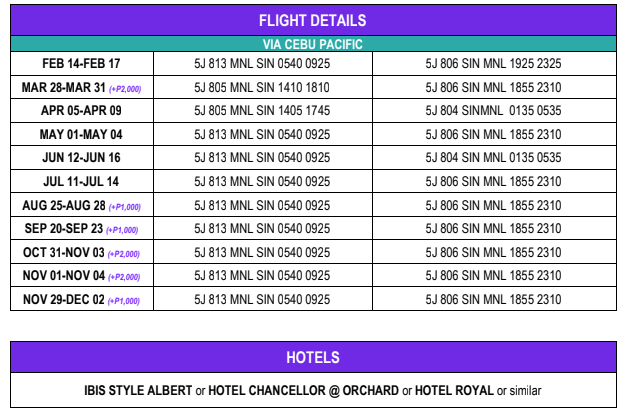Viewport: 625px width, 420px height.
Task: Click outbound flight 5J 805 departing 1410
Action: 261,87
